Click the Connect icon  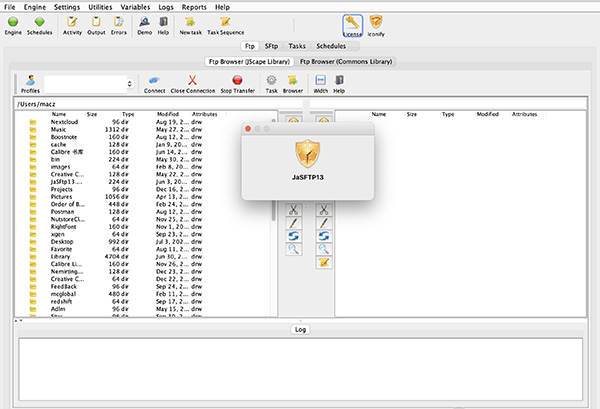click(154, 80)
